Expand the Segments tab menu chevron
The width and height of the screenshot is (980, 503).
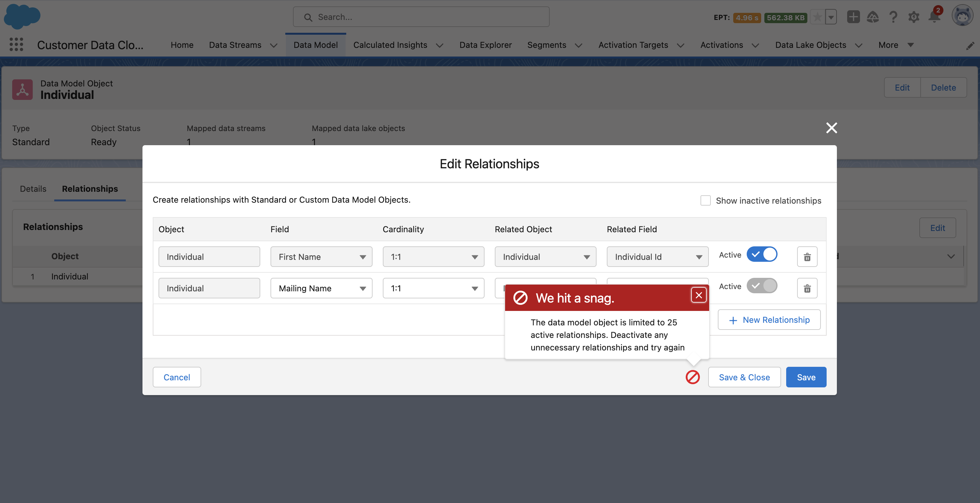pos(579,45)
